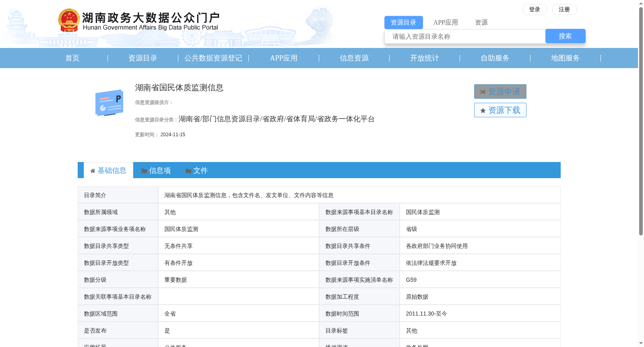Select the 资源目录 search category tab
The width and height of the screenshot is (644, 347).
(x=404, y=23)
